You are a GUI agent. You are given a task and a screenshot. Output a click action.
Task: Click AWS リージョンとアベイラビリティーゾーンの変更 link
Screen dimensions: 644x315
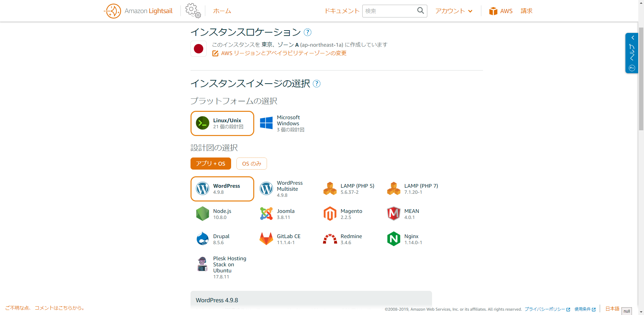click(284, 53)
